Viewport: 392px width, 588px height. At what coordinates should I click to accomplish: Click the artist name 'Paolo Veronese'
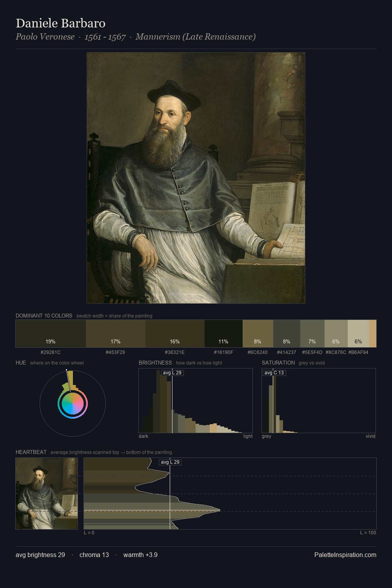click(45, 37)
